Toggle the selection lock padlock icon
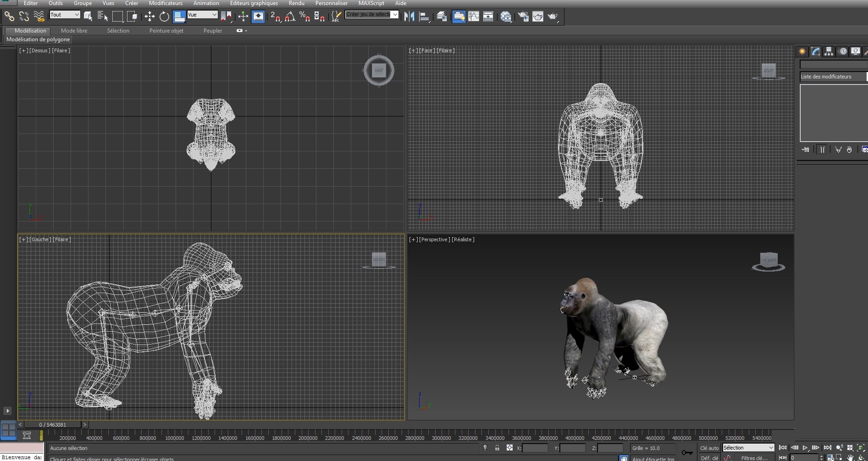 click(x=497, y=448)
